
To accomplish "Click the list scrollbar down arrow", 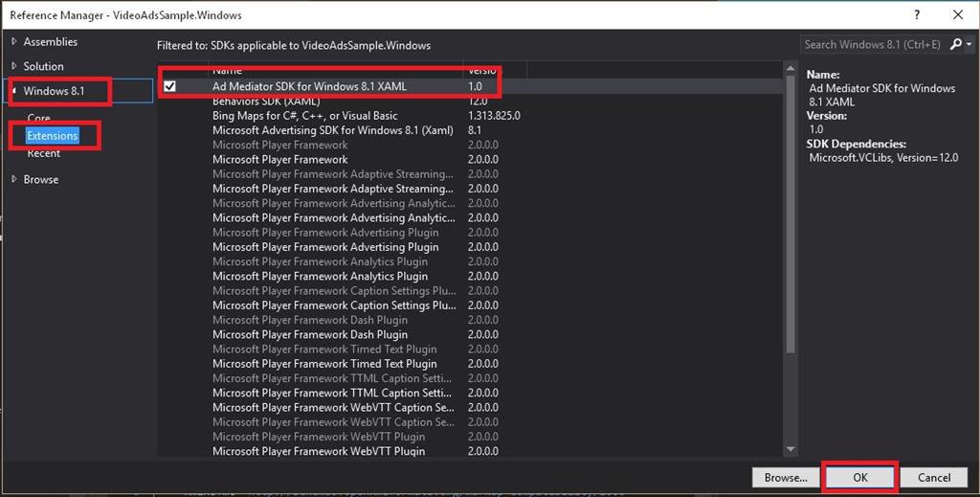I will pyautogui.click(x=790, y=449).
